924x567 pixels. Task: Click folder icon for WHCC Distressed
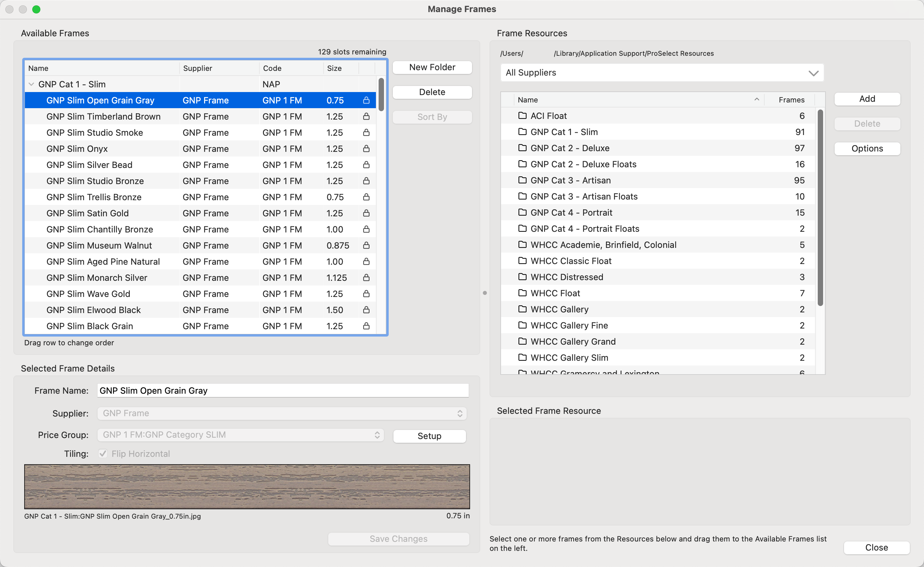(x=522, y=277)
